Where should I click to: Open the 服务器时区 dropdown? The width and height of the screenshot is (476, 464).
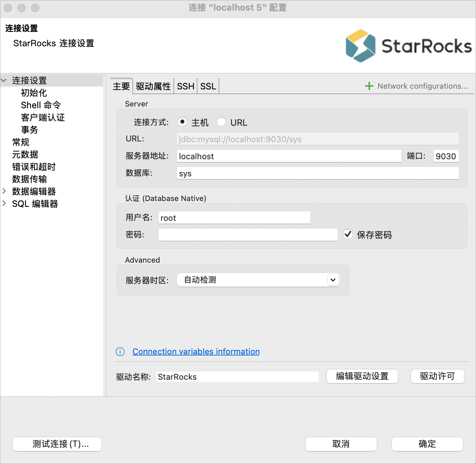258,280
